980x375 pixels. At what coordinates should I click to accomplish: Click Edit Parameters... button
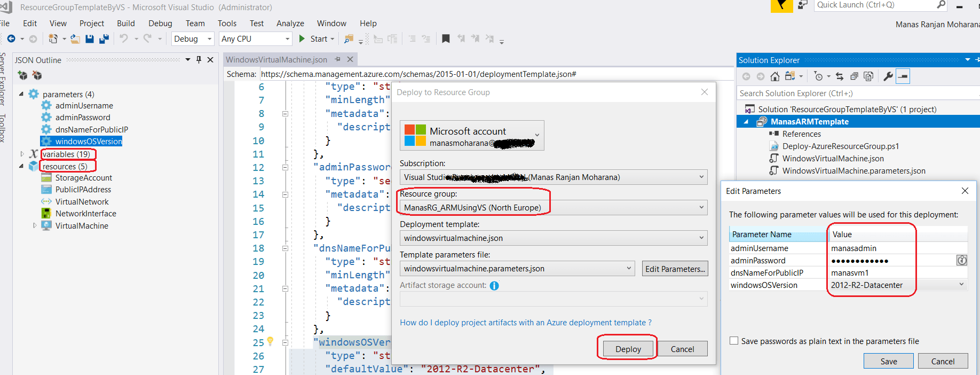[x=675, y=269]
